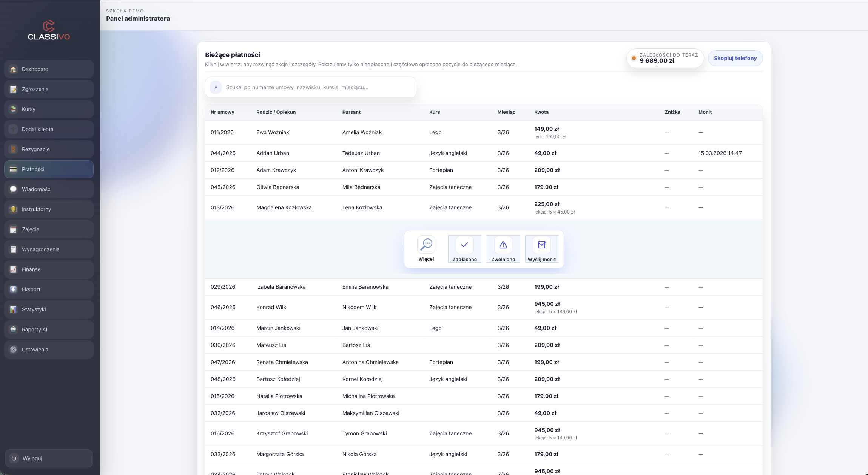Image resolution: width=868 pixels, height=475 pixels.
Task: Go to Wiadomości section
Action: (x=49, y=189)
